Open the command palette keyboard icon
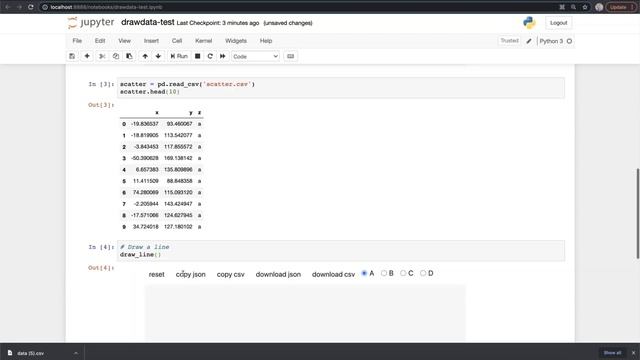Viewport: 640px width, 360px height. click(291, 56)
